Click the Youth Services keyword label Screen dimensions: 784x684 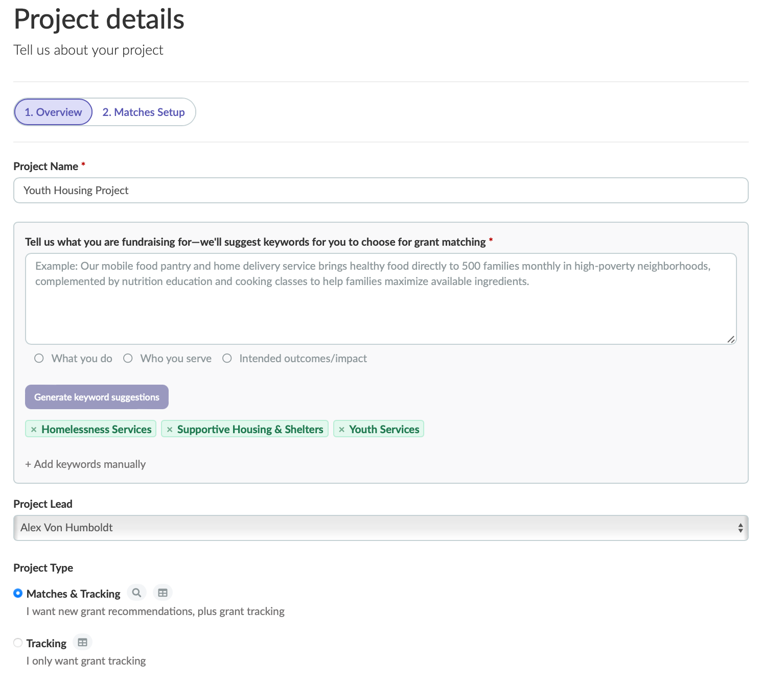pyautogui.click(x=384, y=430)
